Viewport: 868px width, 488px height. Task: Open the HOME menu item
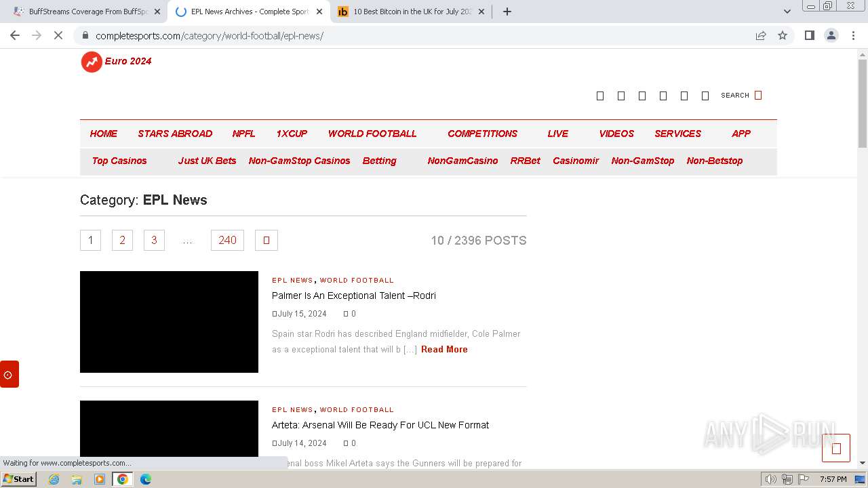point(104,134)
